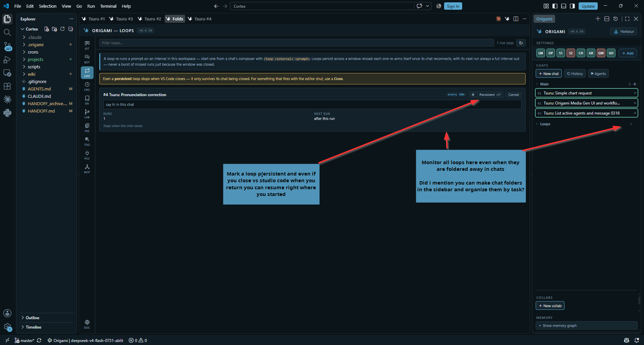The height and width of the screenshot is (345, 644).
Task: Open the TOO tools section icon
Action: pyautogui.click(x=87, y=141)
